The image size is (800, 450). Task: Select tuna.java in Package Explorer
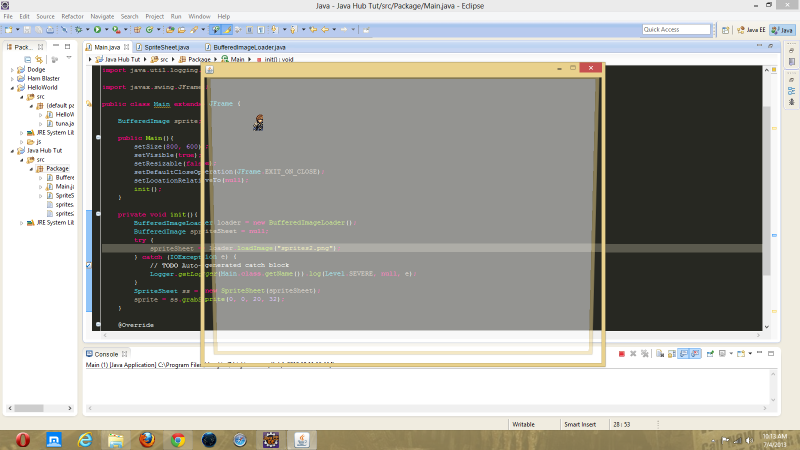point(65,123)
